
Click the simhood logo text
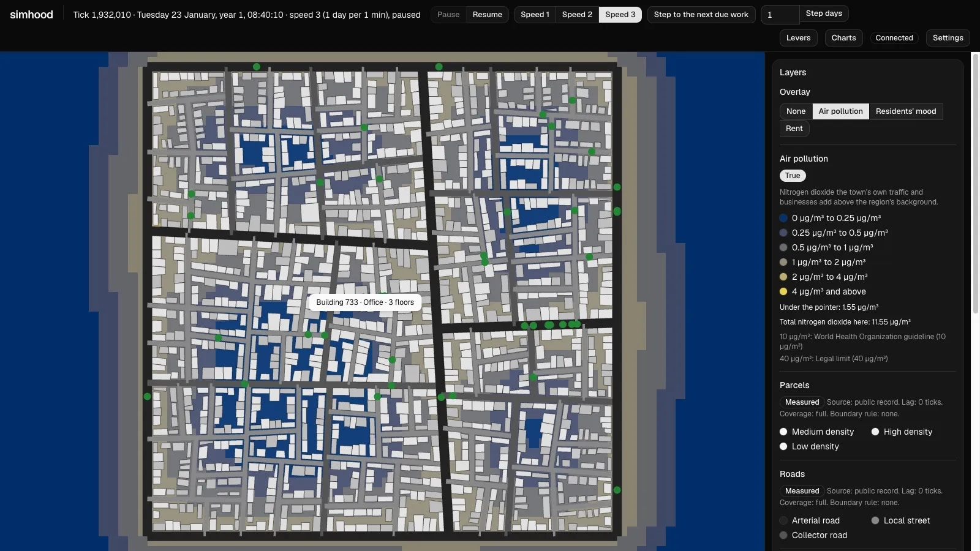pyautogui.click(x=31, y=15)
